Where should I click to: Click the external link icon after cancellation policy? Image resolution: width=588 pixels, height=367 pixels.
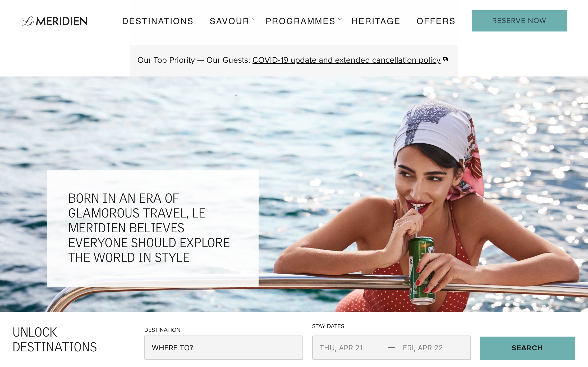tap(445, 59)
